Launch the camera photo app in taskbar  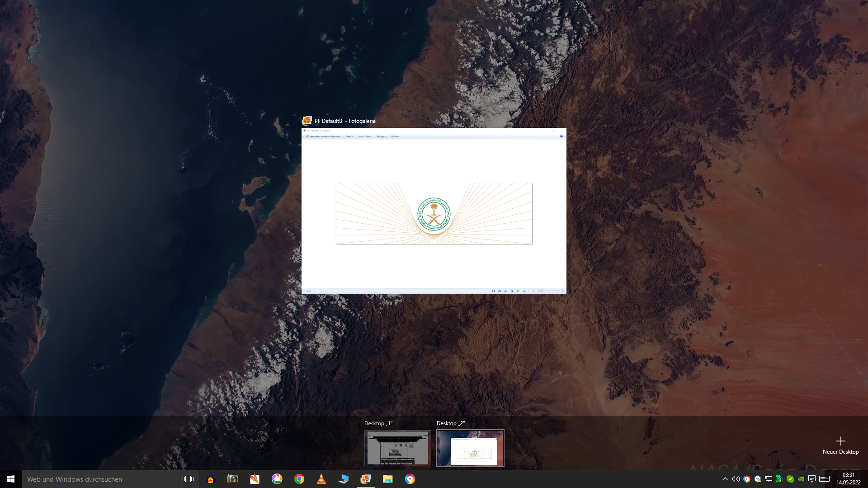pos(232,479)
